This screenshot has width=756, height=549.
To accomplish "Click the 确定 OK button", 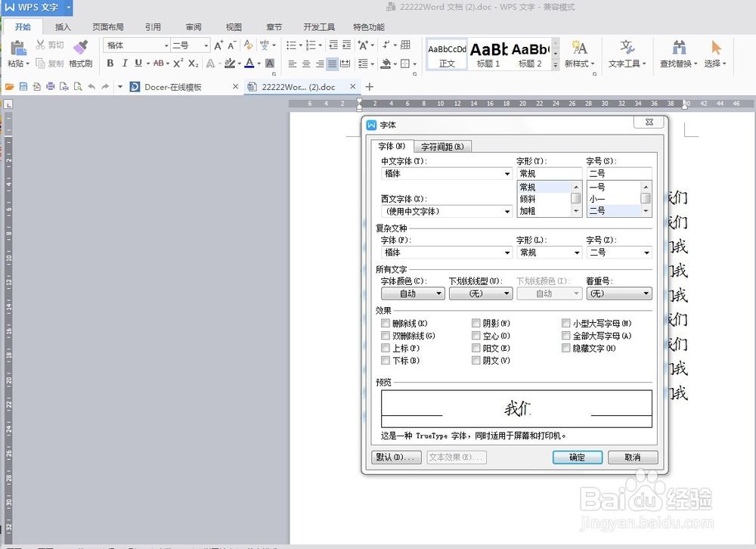I will point(577,457).
